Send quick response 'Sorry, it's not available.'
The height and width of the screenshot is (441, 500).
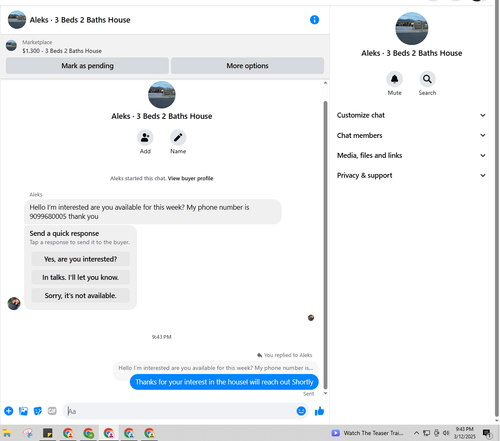[80, 295]
